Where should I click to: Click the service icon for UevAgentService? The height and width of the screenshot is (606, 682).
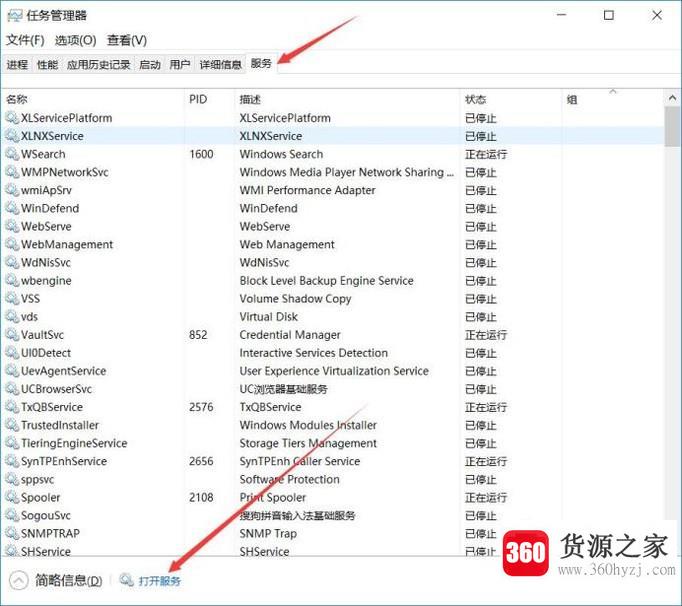click(x=12, y=371)
